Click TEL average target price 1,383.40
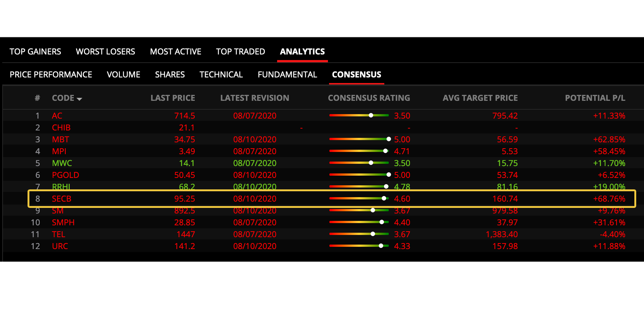This screenshot has width=644, height=315. point(502,234)
